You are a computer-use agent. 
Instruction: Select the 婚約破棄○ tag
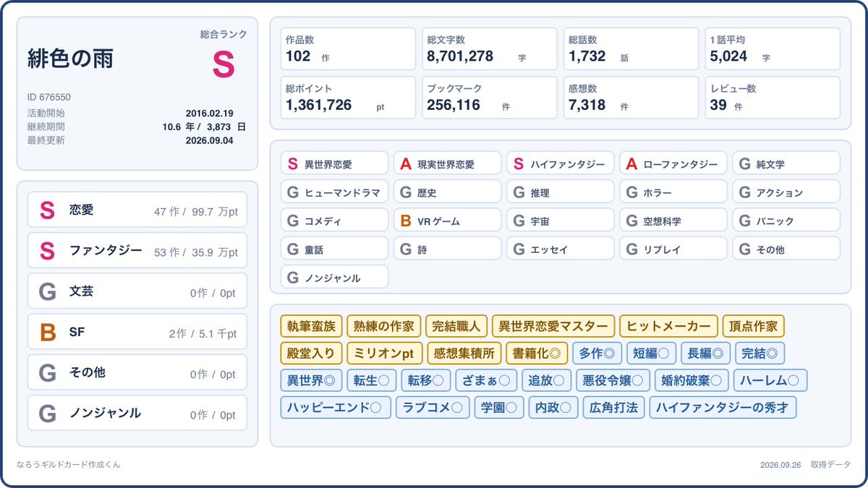(x=692, y=380)
